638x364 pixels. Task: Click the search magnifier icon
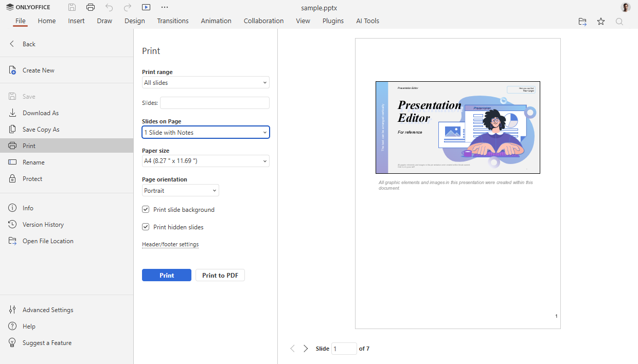click(x=619, y=22)
